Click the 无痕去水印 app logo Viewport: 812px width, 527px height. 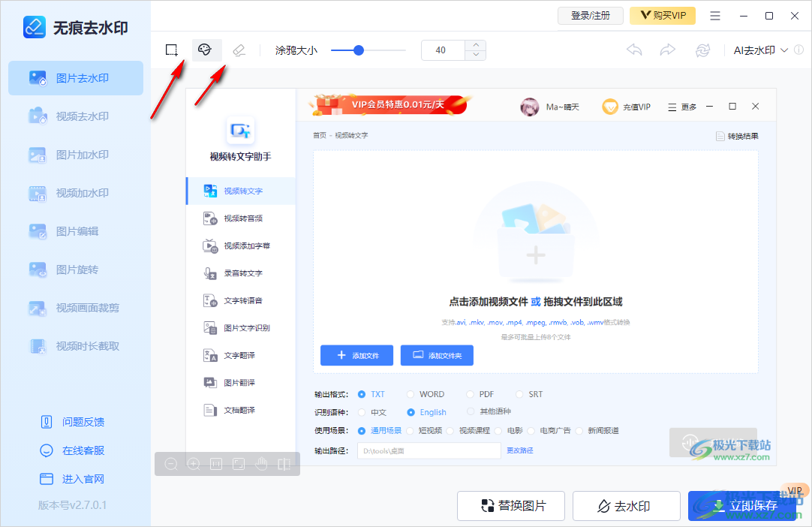tap(35, 28)
